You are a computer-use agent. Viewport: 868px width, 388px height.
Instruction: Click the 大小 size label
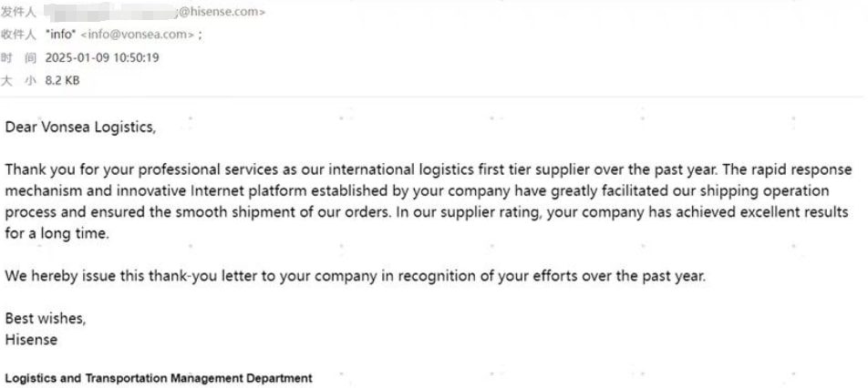pos(18,81)
